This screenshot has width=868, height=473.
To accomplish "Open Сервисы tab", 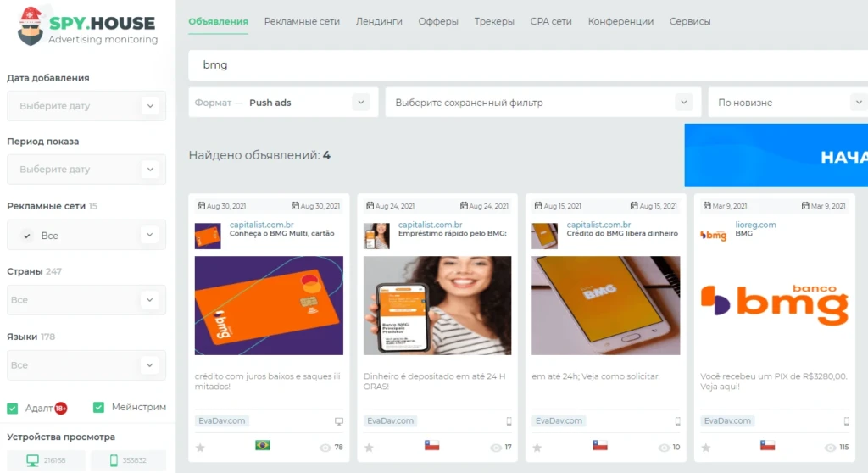I will tap(690, 21).
